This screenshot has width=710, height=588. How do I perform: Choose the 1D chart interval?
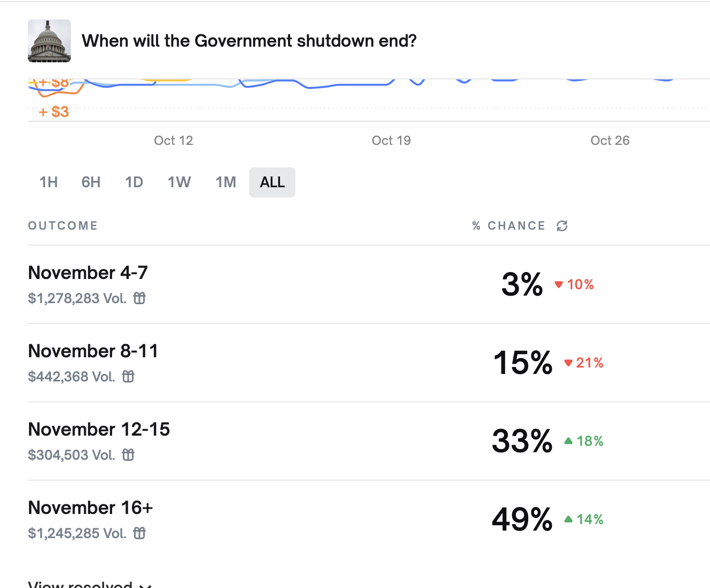(134, 182)
